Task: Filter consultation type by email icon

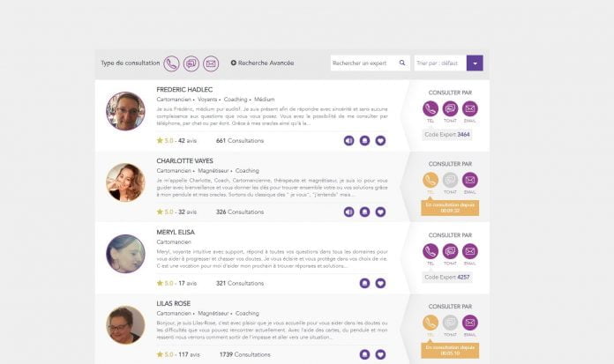Action: [x=211, y=63]
